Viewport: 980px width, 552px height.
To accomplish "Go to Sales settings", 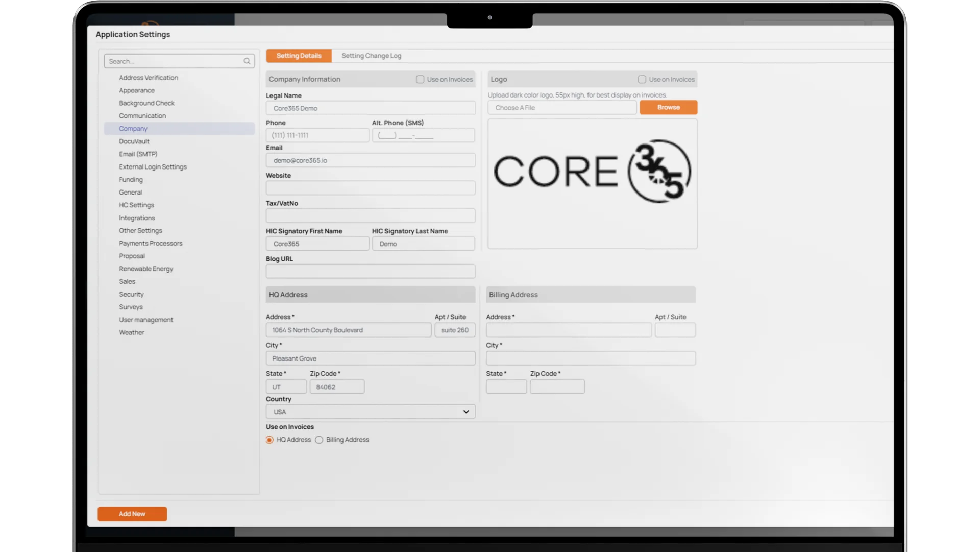I will pos(127,282).
